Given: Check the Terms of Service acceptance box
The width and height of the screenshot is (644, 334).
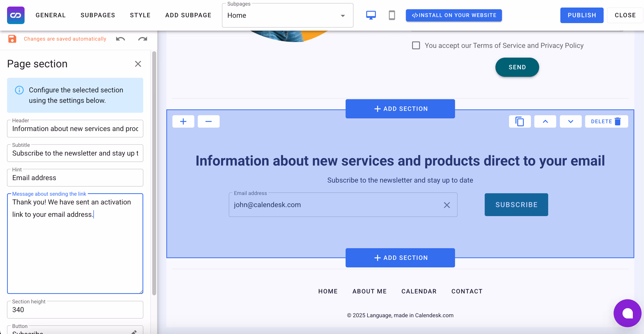Looking at the screenshot, I should 416,45.
